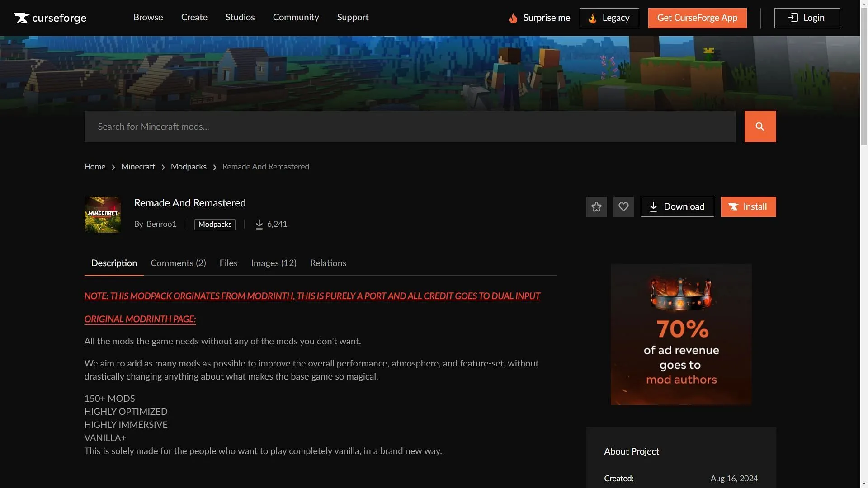Select the Images tab with count
Viewport: 868px width, 488px height.
point(274,263)
